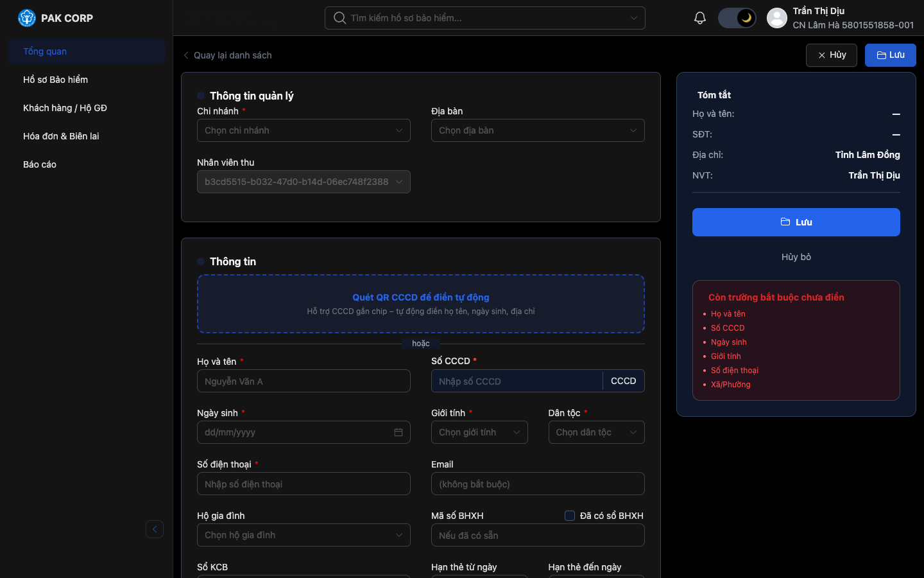This screenshot has width=924, height=578.
Task: Click Hủy bỏ in the summary panel
Action: (796, 257)
